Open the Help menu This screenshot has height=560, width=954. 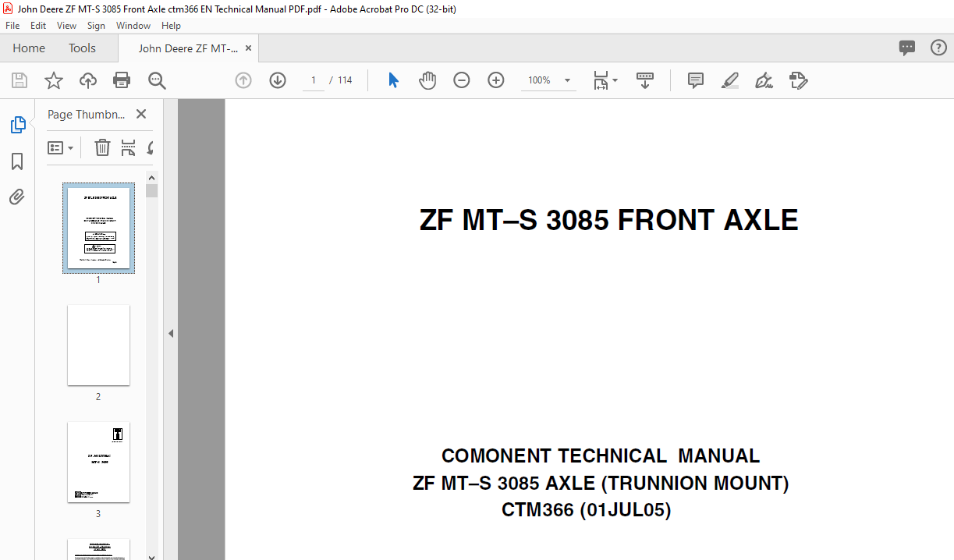click(x=171, y=26)
